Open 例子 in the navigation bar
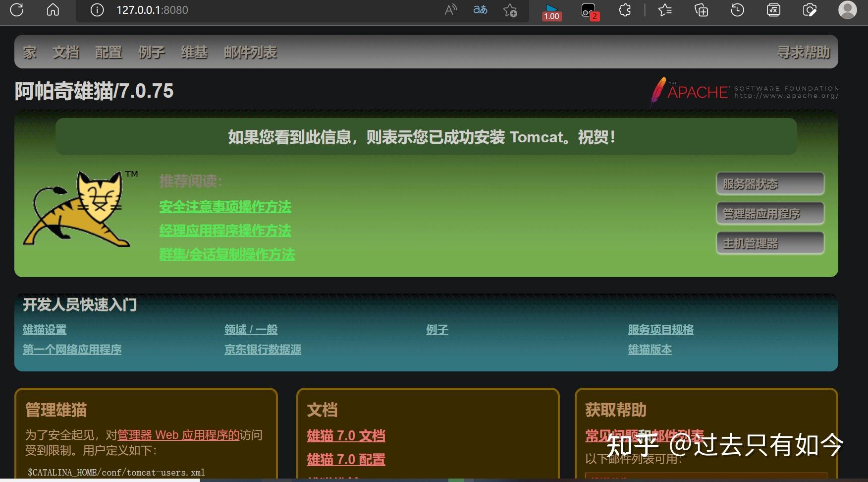 pyautogui.click(x=152, y=52)
